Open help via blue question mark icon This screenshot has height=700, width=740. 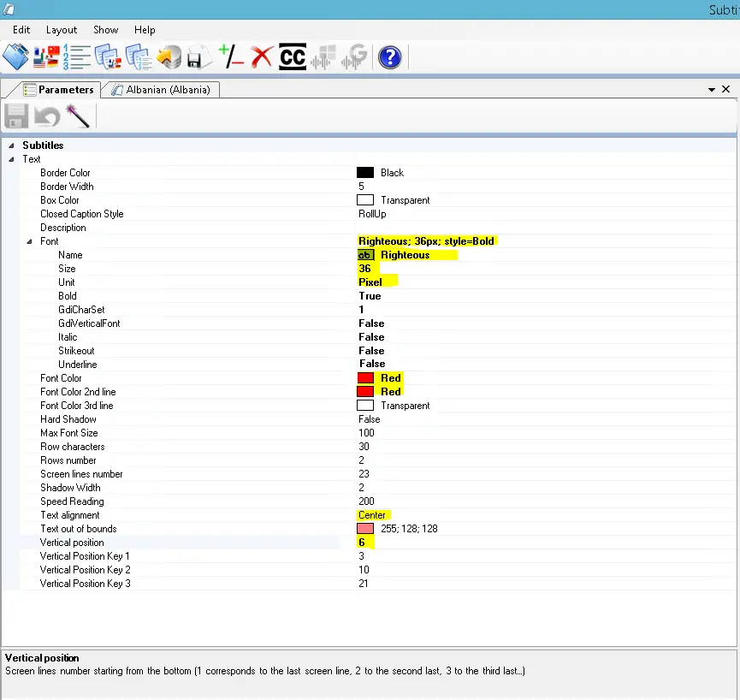(390, 57)
